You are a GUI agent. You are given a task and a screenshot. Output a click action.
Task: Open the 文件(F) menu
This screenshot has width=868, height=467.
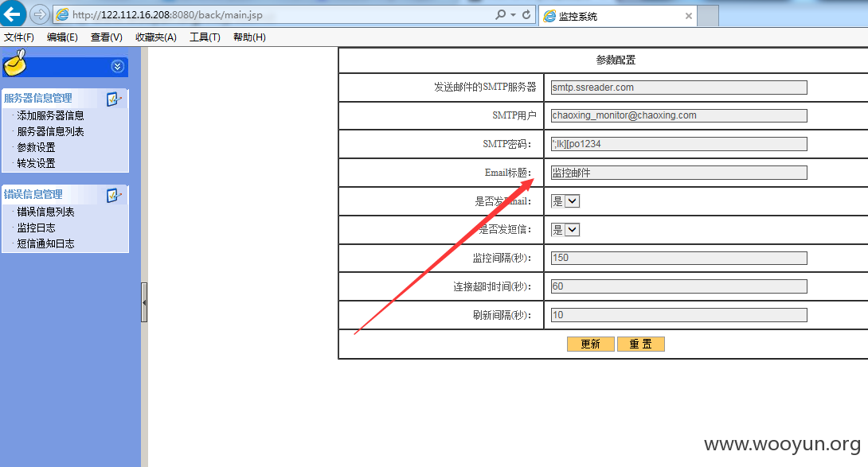[19, 37]
